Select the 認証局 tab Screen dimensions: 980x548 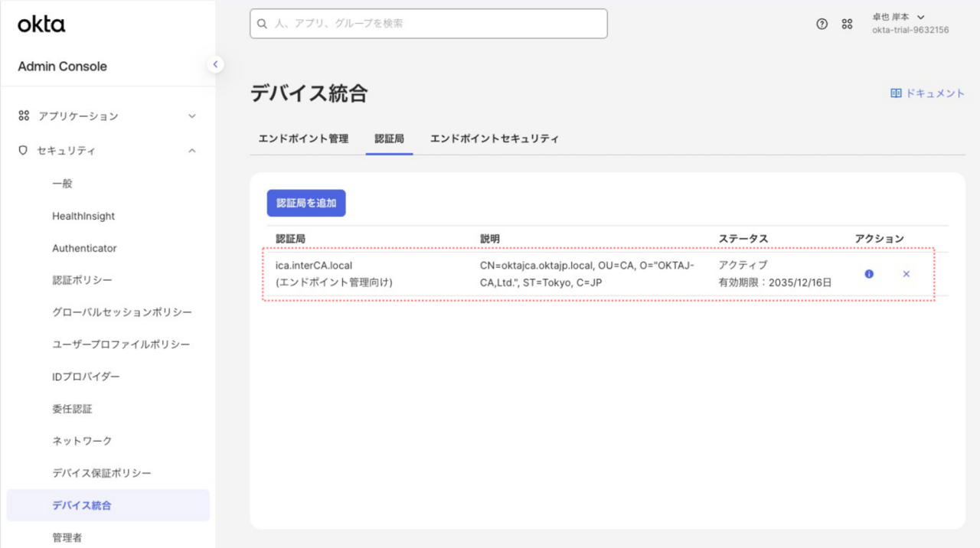389,139
